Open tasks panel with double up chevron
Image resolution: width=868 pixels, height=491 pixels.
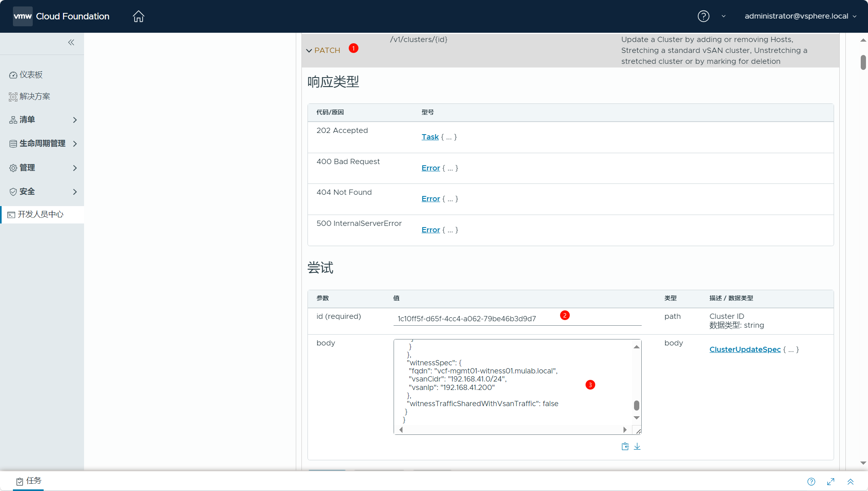tap(850, 481)
